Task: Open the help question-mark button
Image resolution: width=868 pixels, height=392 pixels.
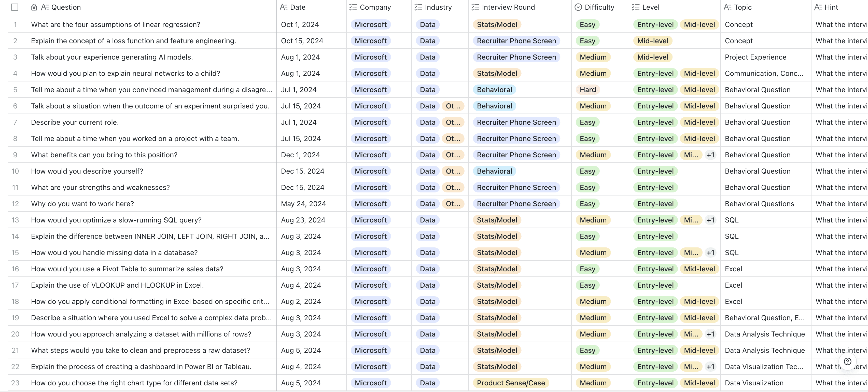Action: pos(847,362)
